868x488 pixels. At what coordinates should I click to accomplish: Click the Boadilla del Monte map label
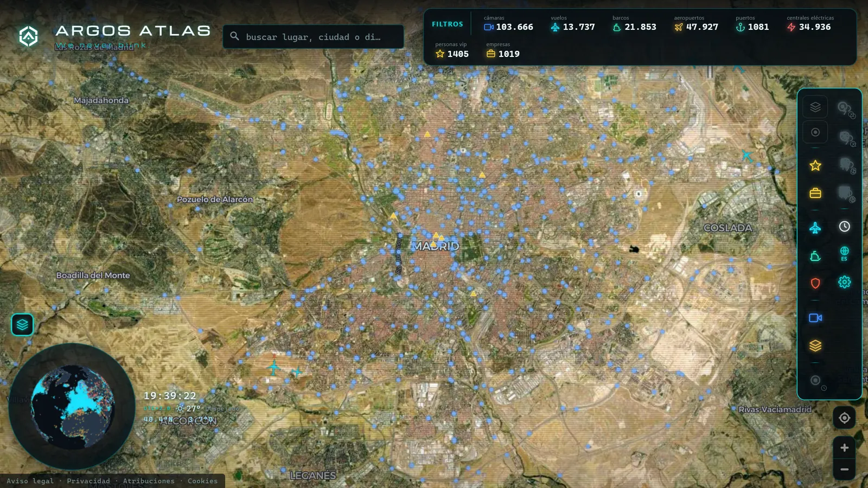(x=93, y=275)
